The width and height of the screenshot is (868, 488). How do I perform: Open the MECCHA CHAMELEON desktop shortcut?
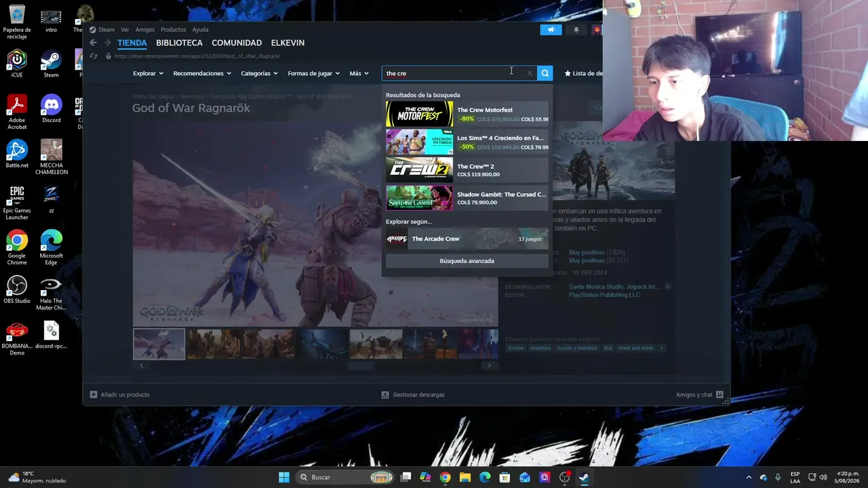click(x=51, y=158)
